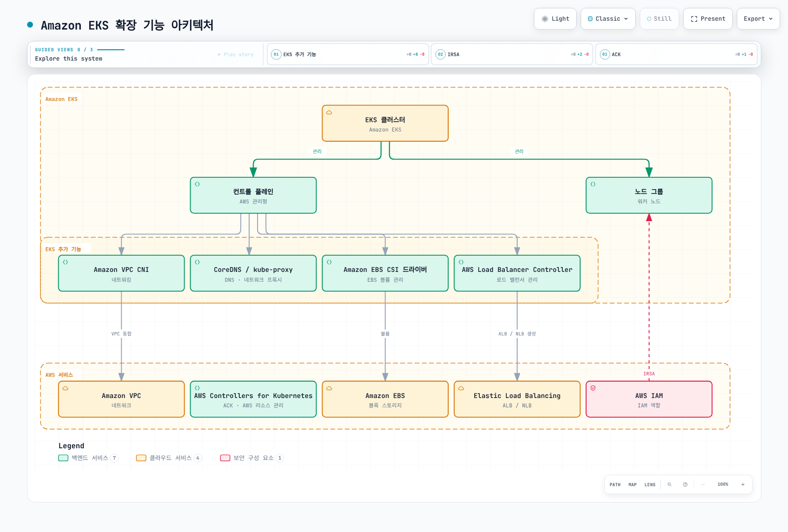The height and width of the screenshot is (532, 788).
Task: Click the EKS 추가 기능 group label
Action: click(x=63, y=249)
